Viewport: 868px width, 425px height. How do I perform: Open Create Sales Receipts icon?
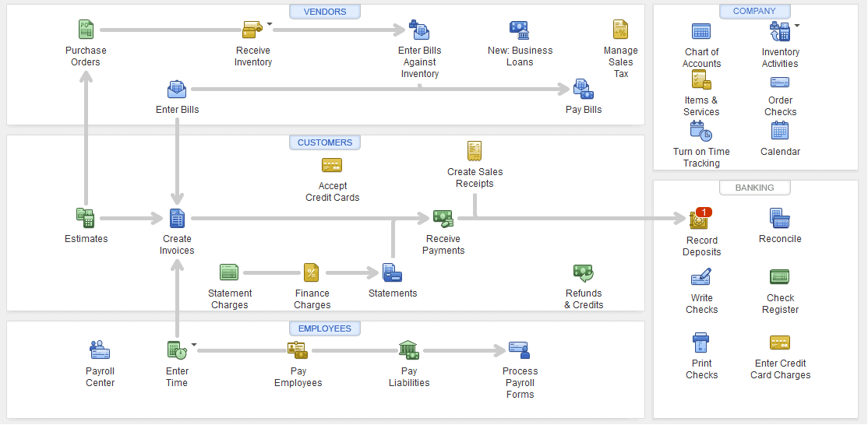click(x=475, y=151)
